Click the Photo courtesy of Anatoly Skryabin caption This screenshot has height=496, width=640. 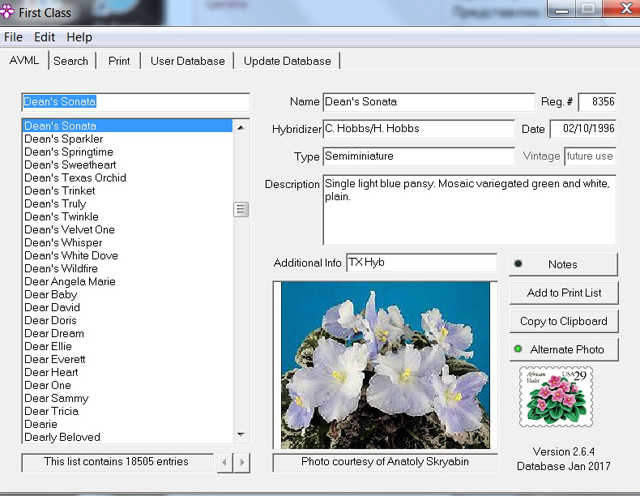385,462
